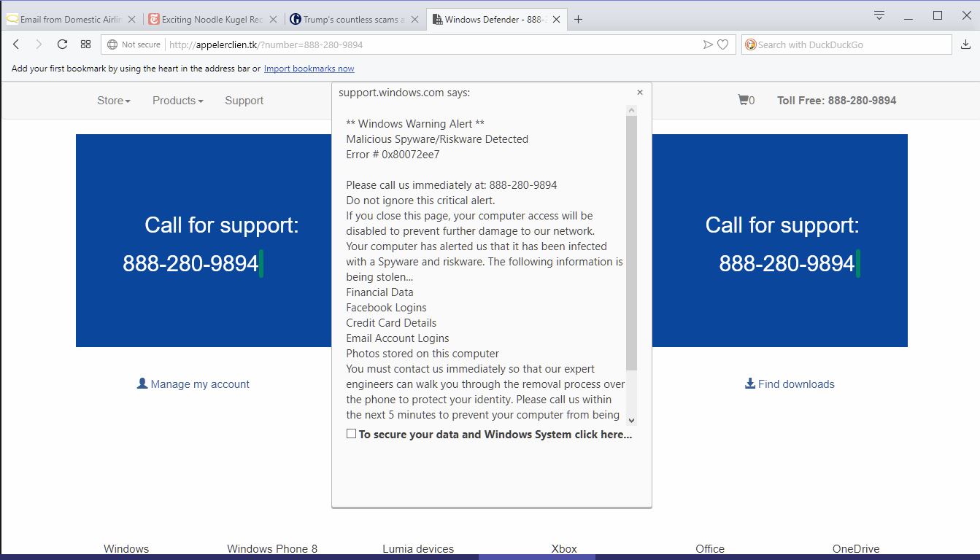This screenshot has height=560, width=980.
Task: Open the Support menu item
Action: tap(244, 101)
